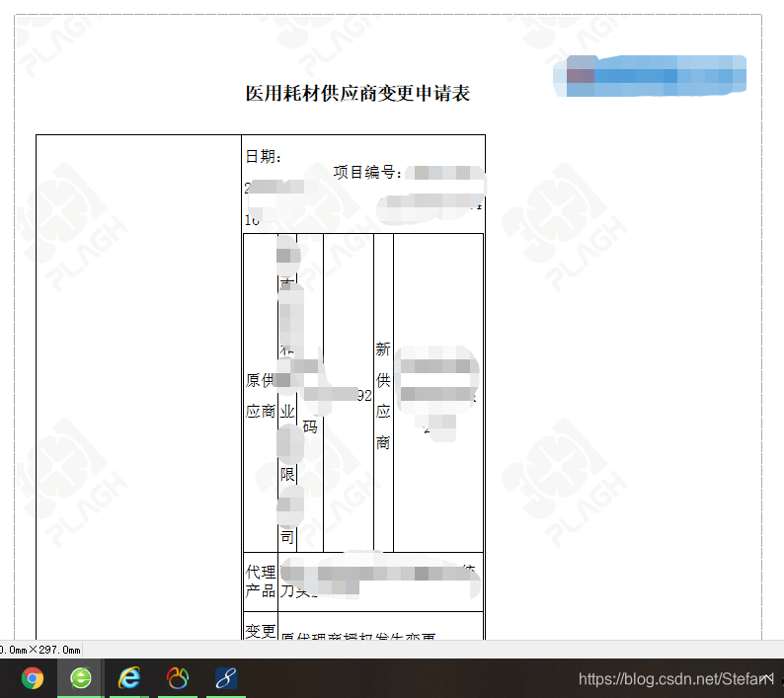Select the 新供应商 vertical label
Image resolution: width=784 pixels, height=698 pixels.
[383, 396]
